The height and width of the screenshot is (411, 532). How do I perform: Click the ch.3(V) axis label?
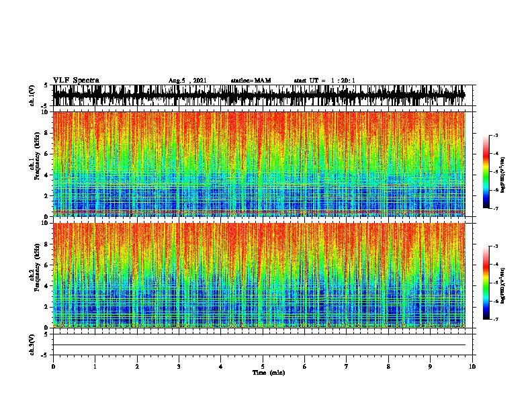point(32,345)
